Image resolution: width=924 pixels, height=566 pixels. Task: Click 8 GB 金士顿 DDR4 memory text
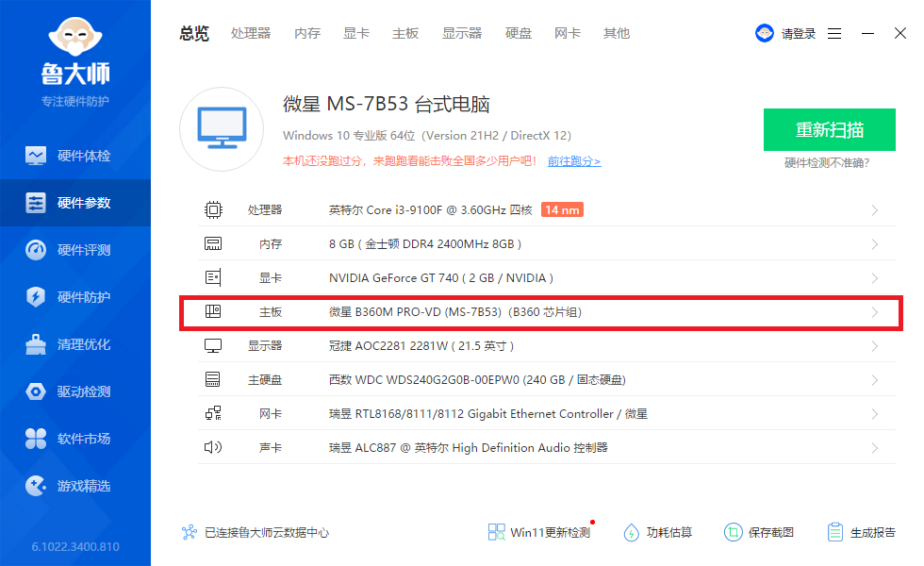[425, 244]
